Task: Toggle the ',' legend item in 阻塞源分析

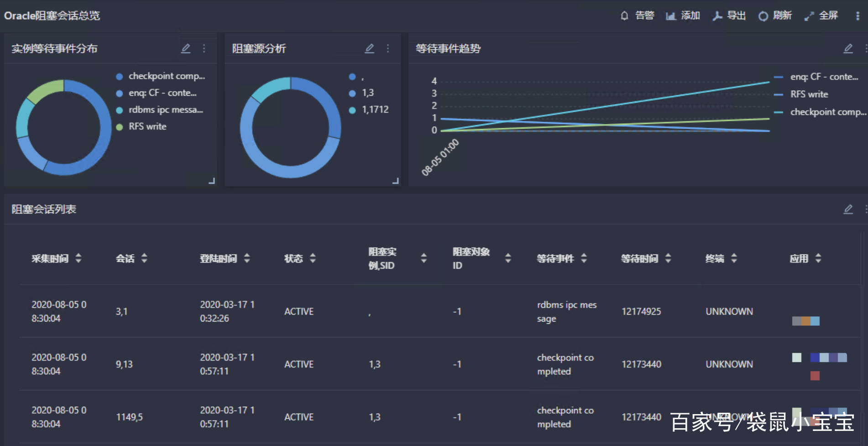Action: pyautogui.click(x=356, y=77)
